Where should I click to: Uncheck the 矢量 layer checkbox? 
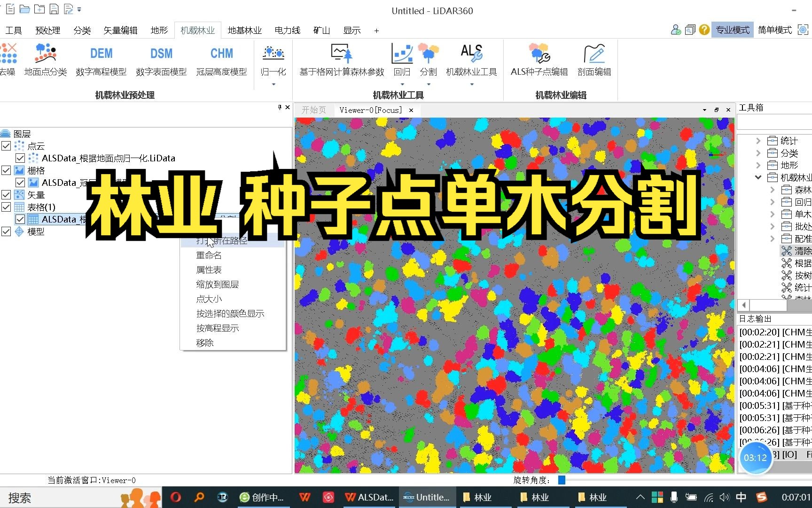click(7, 195)
